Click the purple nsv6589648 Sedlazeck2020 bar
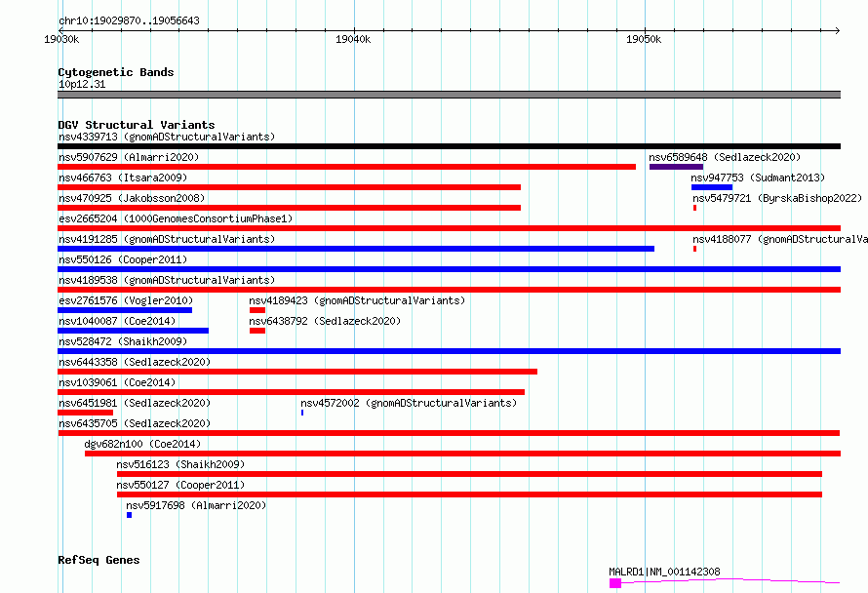The width and height of the screenshot is (868, 593). (677, 167)
